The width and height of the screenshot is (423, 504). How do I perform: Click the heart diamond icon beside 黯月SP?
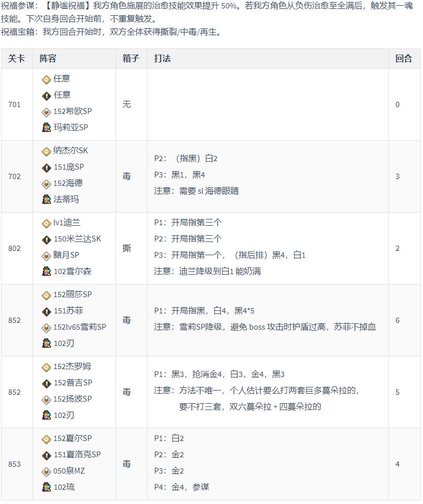pyautogui.click(x=47, y=256)
